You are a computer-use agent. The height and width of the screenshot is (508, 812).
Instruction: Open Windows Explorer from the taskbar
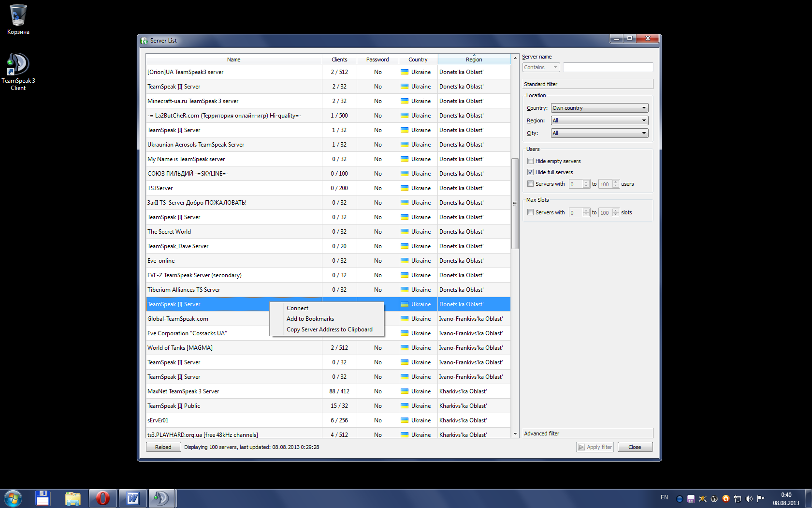tap(72, 498)
